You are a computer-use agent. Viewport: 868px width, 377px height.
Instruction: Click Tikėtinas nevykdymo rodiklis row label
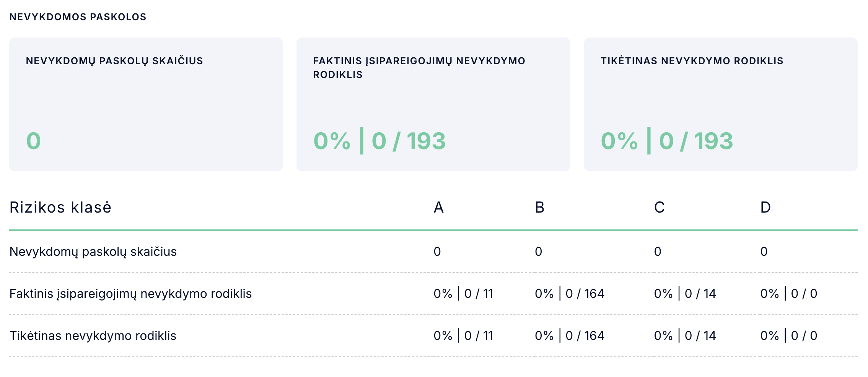pyautogui.click(x=93, y=336)
